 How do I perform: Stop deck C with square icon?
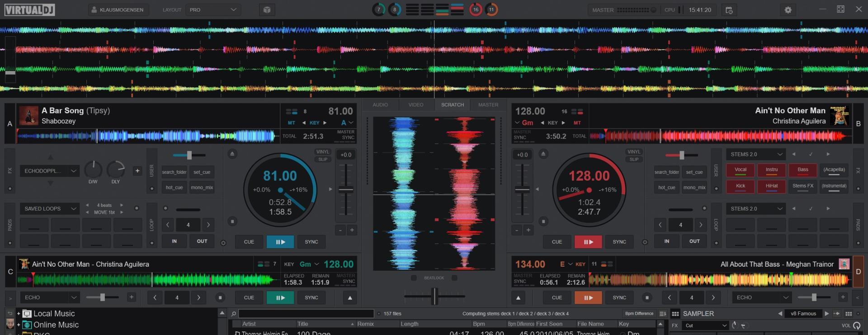(x=220, y=297)
